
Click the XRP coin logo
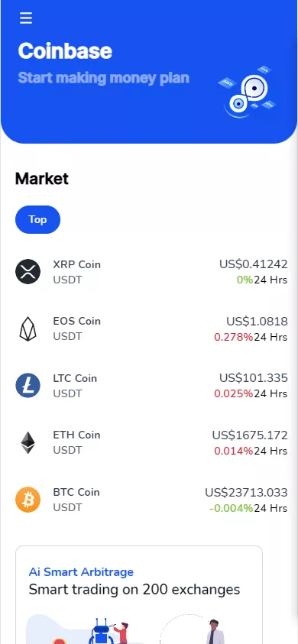pyautogui.click(x=28, y=271)
